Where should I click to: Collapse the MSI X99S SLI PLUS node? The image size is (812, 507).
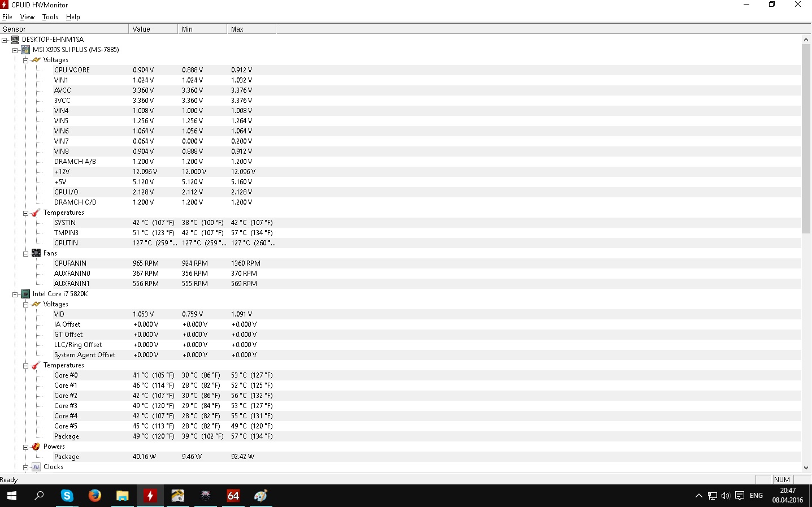pos(15,50)
